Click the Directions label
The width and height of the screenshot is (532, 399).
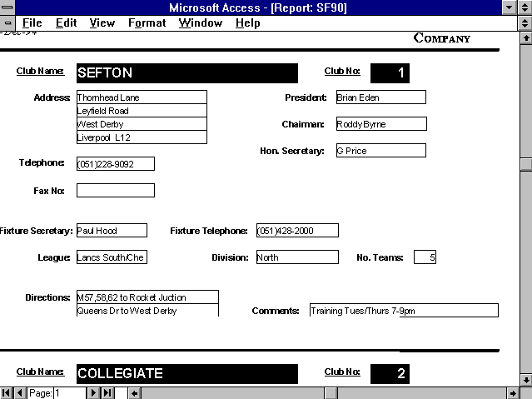[47, 297]
